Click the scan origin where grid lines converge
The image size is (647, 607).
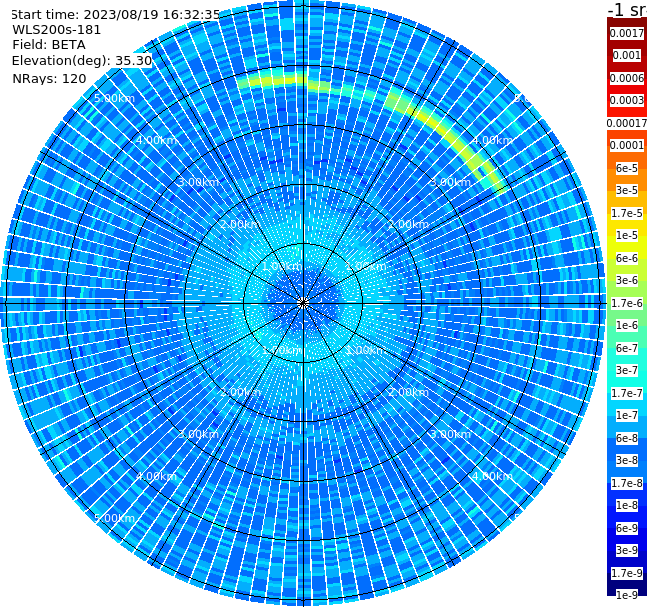pos(303,303)
